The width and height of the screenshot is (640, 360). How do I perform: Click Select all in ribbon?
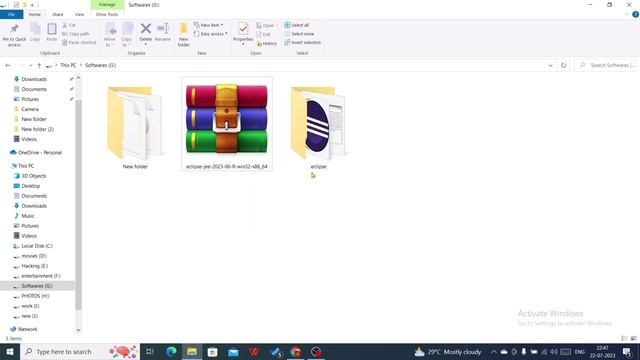click(297, 25)
